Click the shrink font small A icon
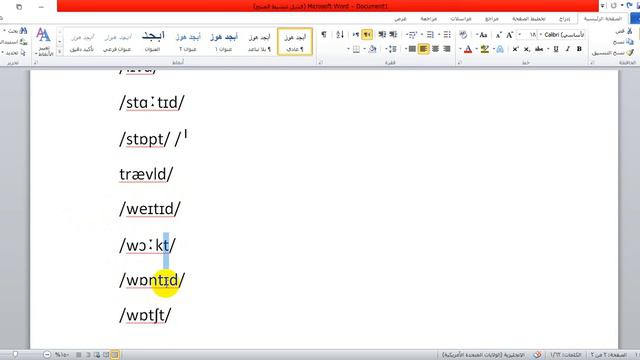The image size is (640, 360). 498,35
